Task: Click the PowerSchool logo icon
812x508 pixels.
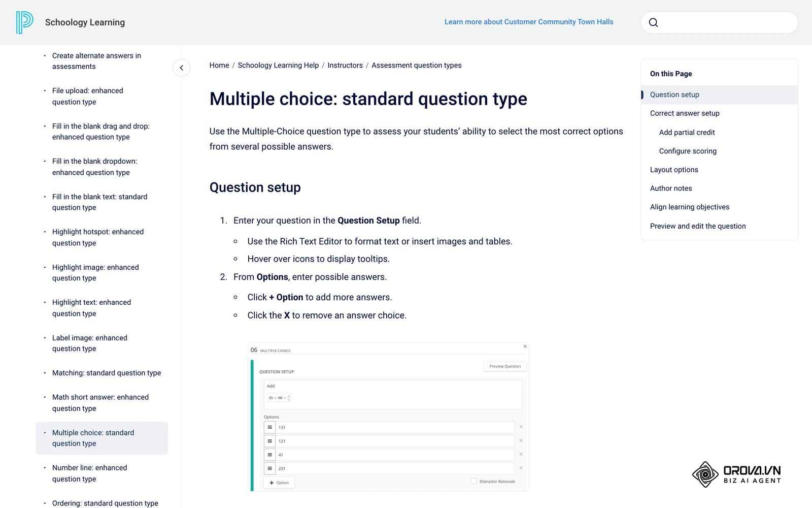Action: point(24,22)
